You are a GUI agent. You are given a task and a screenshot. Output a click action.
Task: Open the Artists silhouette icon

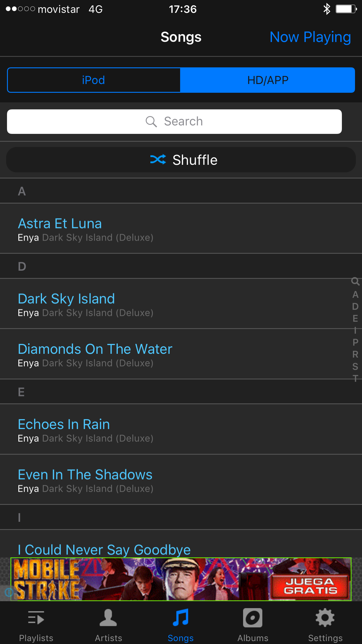[108, 618]
